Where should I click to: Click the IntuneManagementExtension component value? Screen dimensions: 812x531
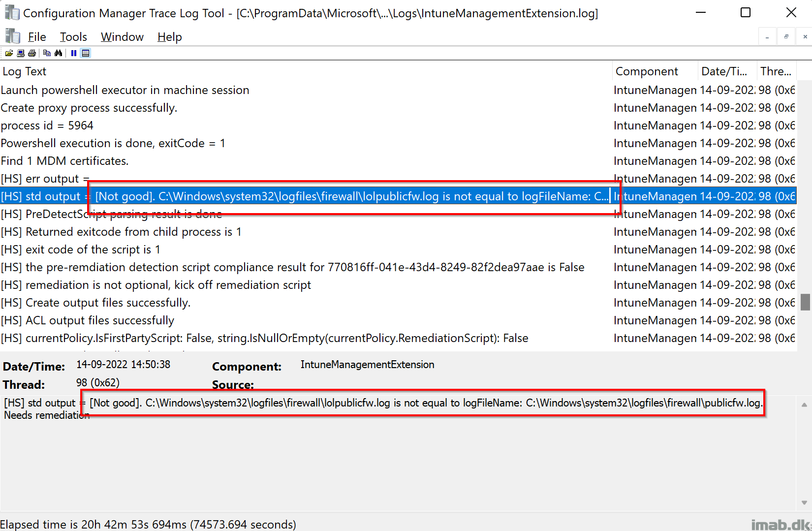(367, 365)
